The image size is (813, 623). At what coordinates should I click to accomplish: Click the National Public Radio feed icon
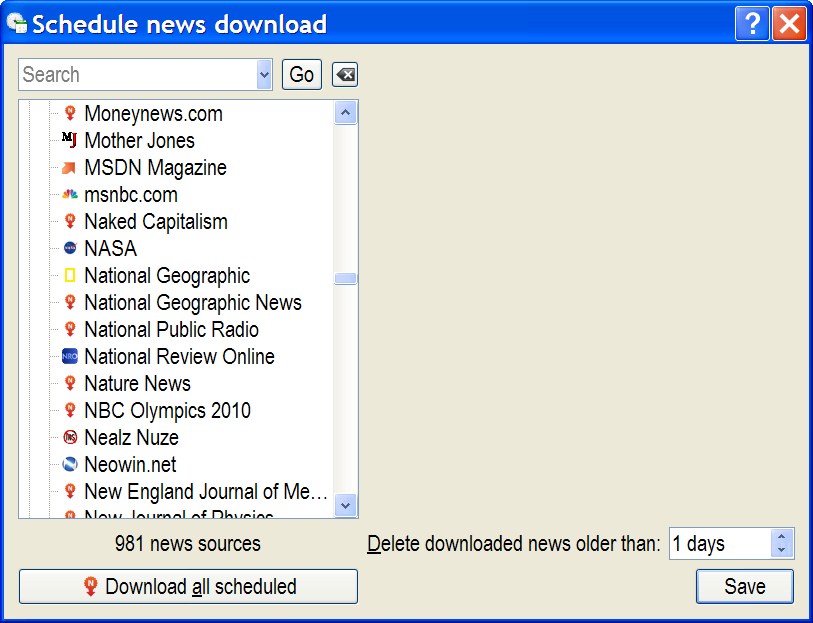(x=70, y=329)
